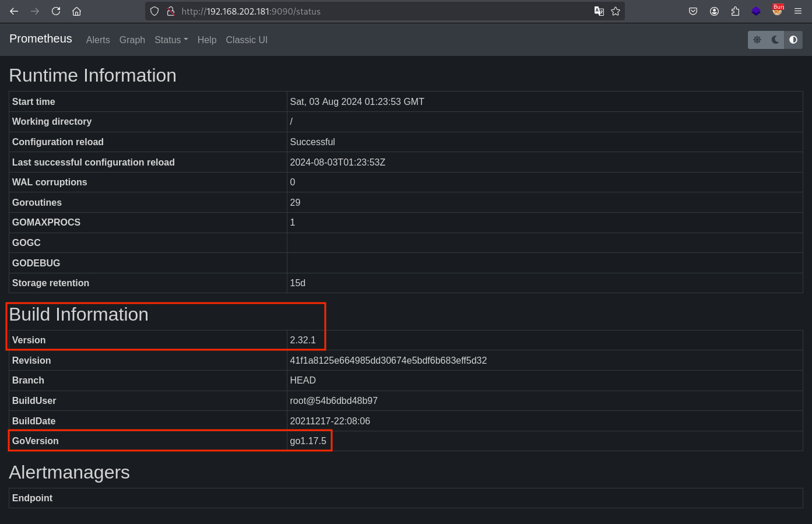Open the Pocket save icon
This screenshot has width=812, height=524.
(x=693, y=11)
